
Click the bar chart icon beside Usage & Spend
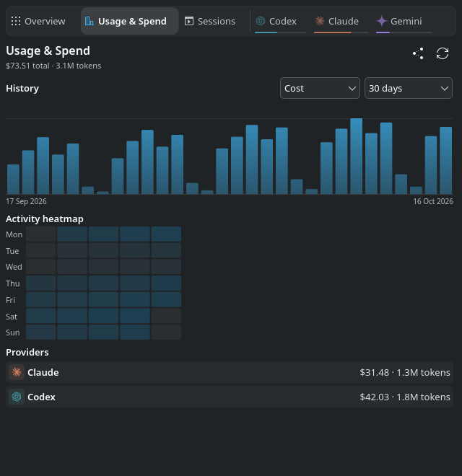[89, 21]
